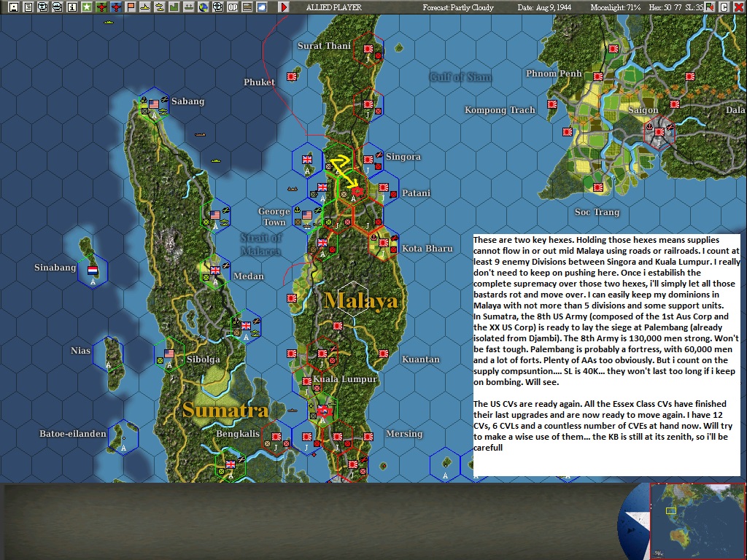This screenshot has width=747, height=560.
Task: Click the 'Forecast: Partly Cloudy' text
Action: point(458,7)
